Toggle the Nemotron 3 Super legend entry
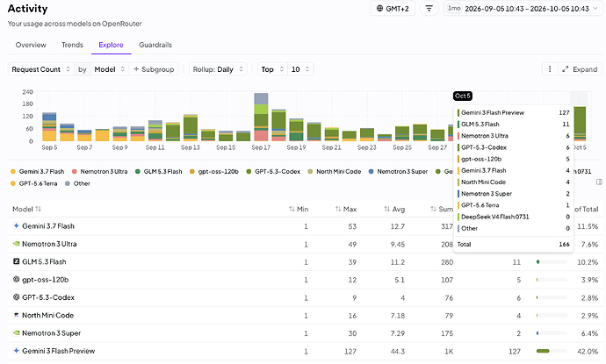606x364 pixels. tap(398, 171)
